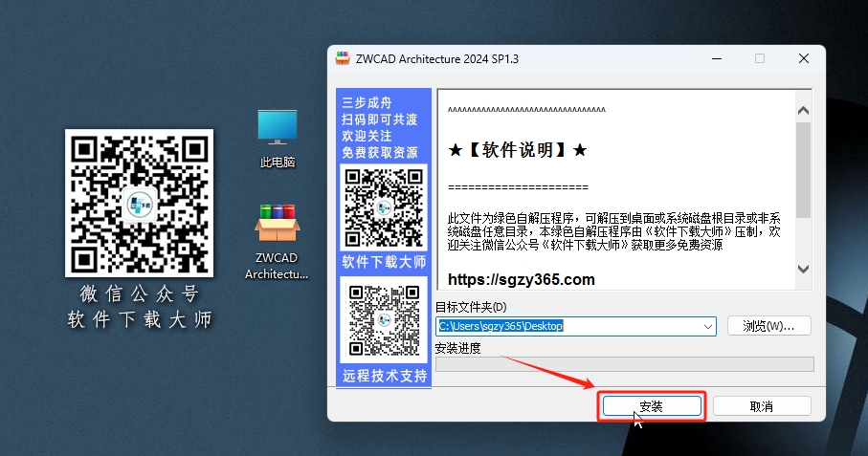Click the 软件下载大师 QR code in installer sidebar
This screenshot has width=868, height=456.
(x=384, y=207)
